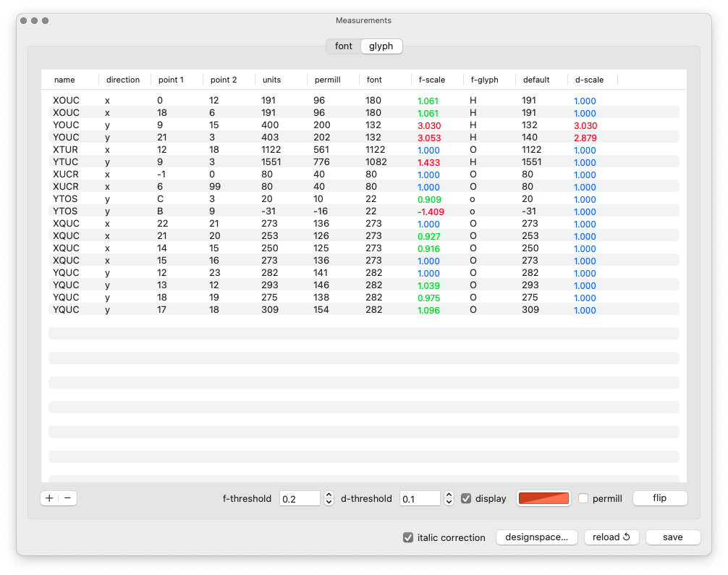Select the glyph tab
Viewport: 728px width, 575px height.
(381, 46)
